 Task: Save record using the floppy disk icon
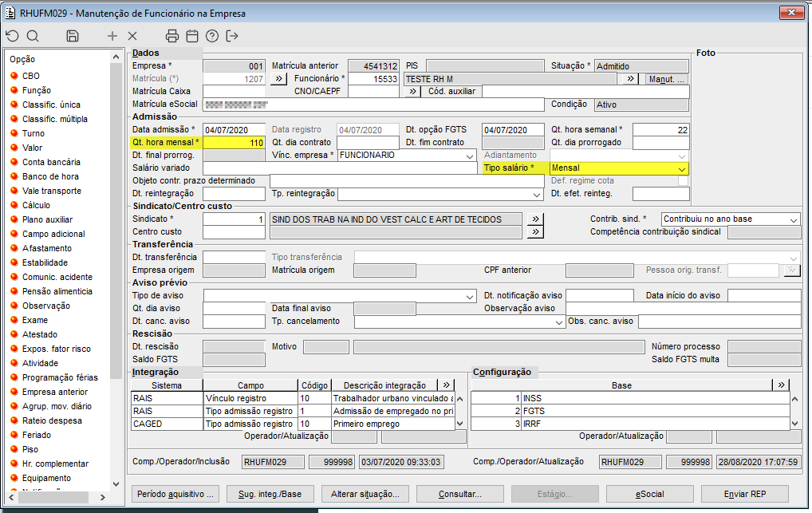pyautogui.click(x=73, y=36)
